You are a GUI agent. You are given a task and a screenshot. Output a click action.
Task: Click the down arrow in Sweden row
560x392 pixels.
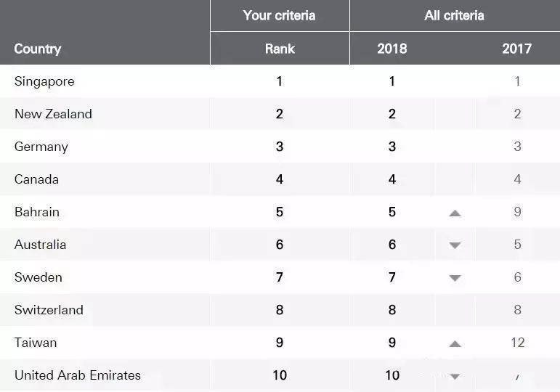455,278
